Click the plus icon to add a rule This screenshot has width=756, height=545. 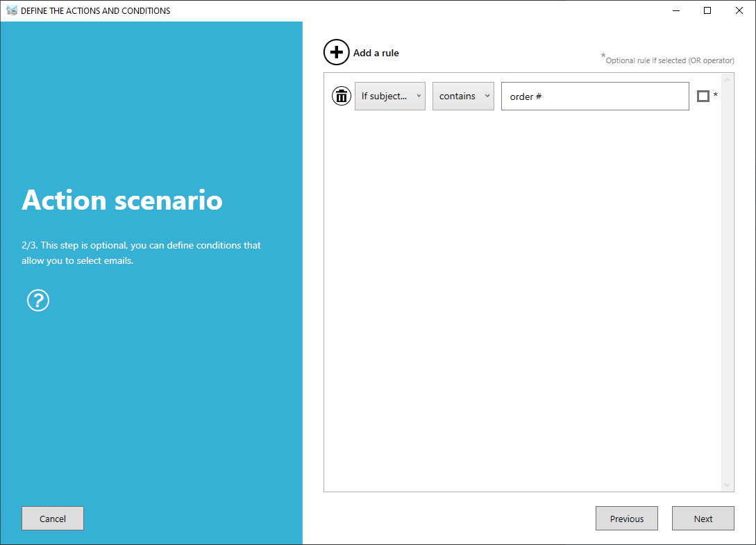[337, 53]
